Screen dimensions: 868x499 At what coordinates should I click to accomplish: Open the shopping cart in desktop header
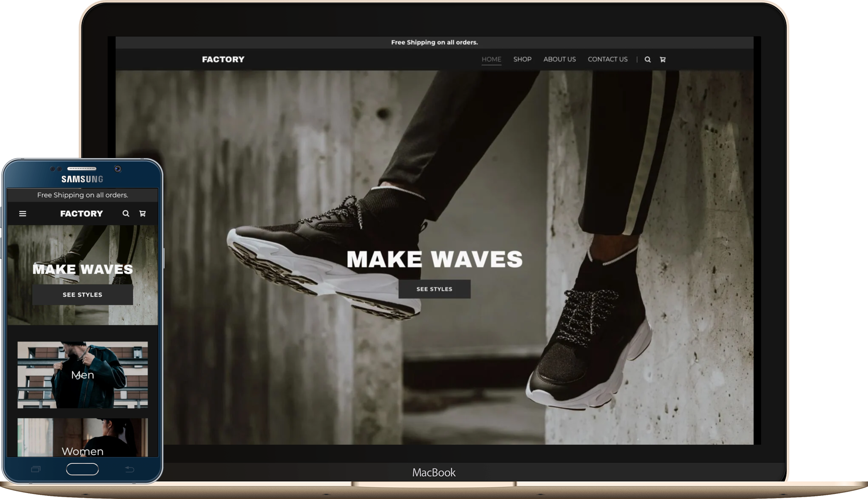pyautogui.click(x=662, y=59)
